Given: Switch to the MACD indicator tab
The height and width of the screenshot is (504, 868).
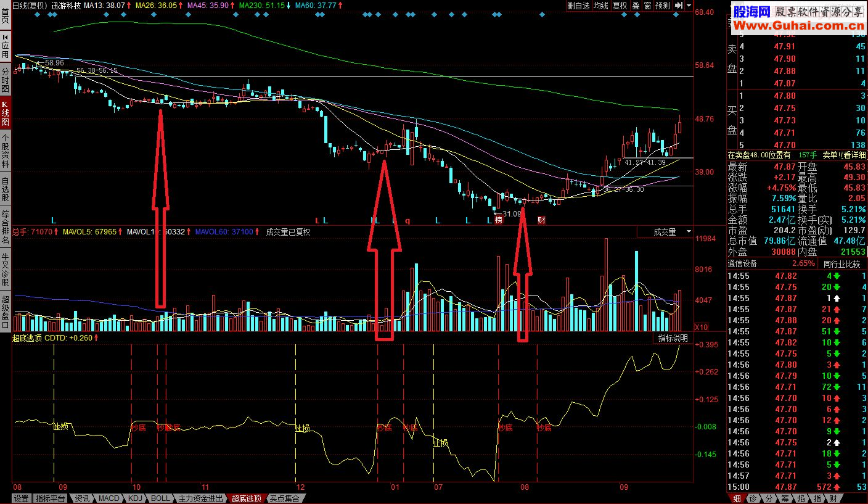Looking at the screenshot, I should (109, 498).
